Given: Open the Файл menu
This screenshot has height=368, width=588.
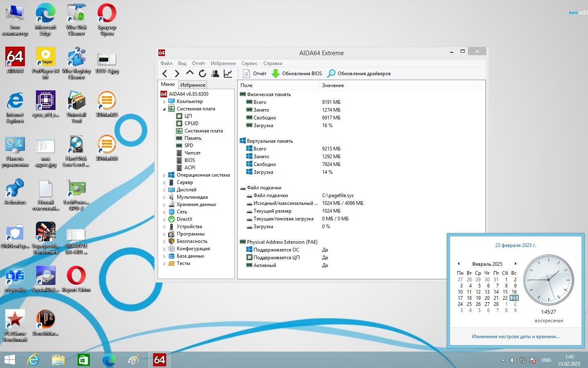Looking at the screenshot, I should (166, 63).
